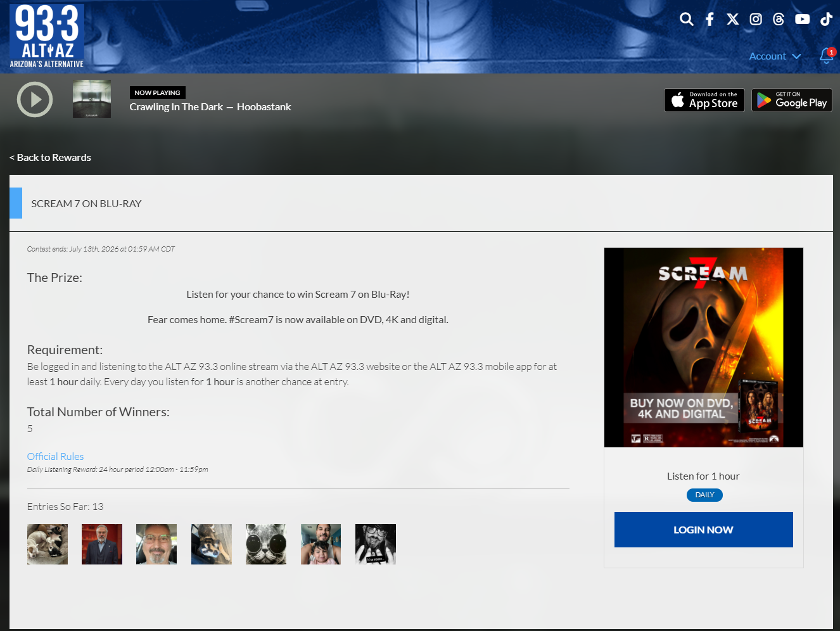Image resolution: width=840 pixels, height=631 pixels.
Task: Open the Threads profile icon
Action: pyautogui.click(x=779, y=19)
